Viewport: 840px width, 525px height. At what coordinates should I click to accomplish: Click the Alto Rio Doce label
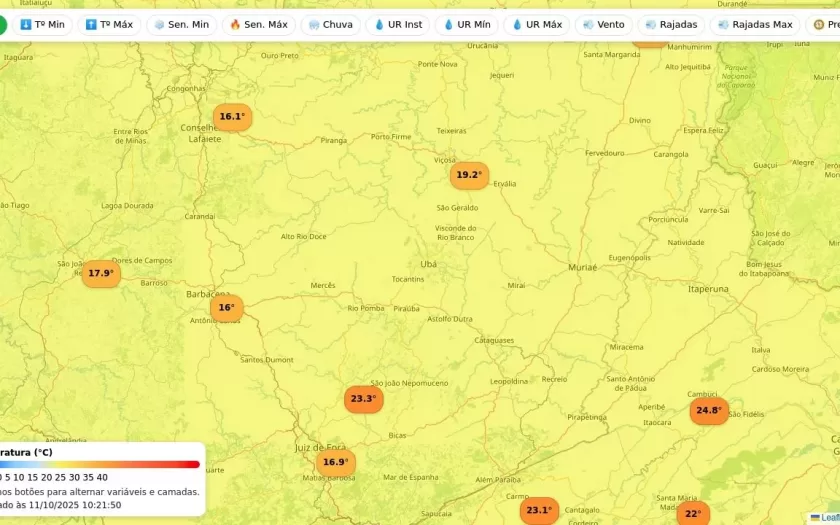(303, 237)
